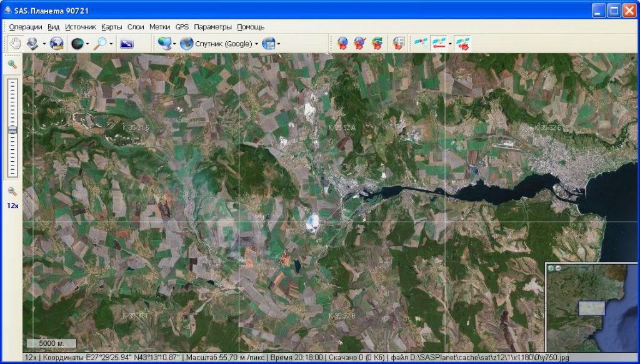Click the globe with ruler icon
640x364 pixels.
click(57, 43)
